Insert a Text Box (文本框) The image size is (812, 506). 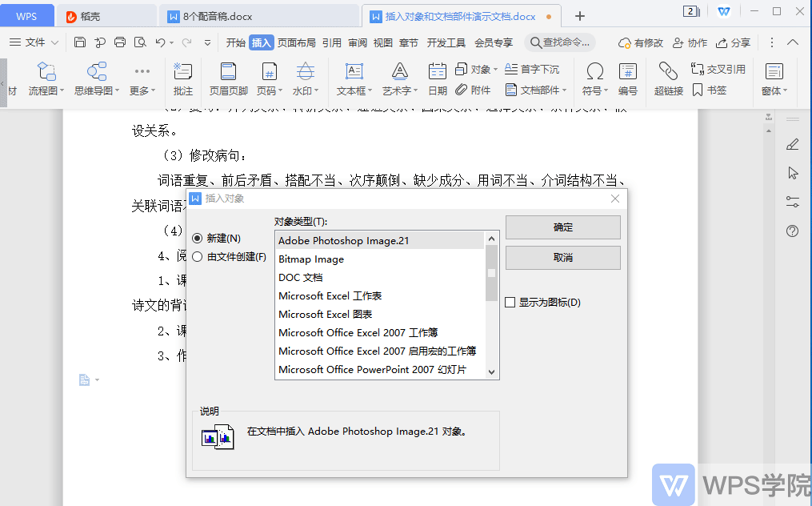click(x=354, y=78)
